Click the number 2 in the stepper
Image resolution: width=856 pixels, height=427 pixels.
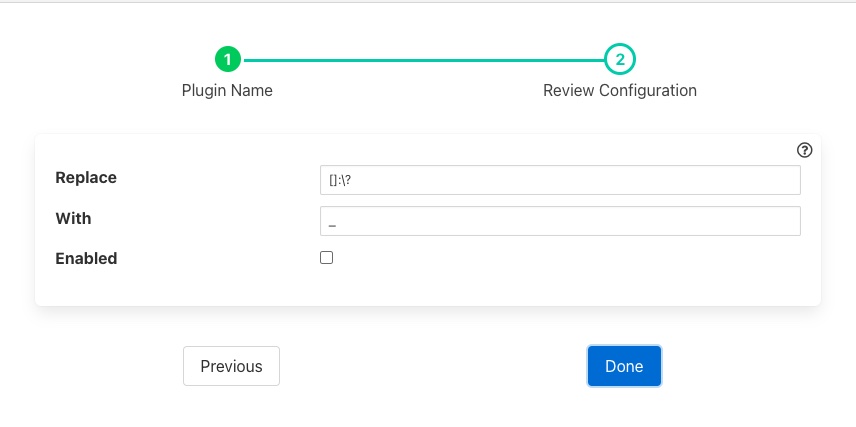(620, 60)
